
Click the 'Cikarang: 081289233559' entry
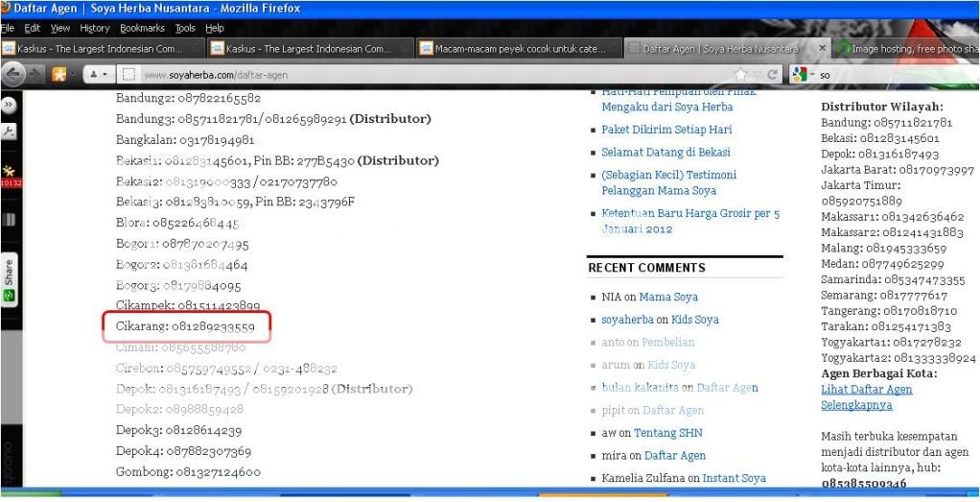pyautogui.click(x=186, y=326)
